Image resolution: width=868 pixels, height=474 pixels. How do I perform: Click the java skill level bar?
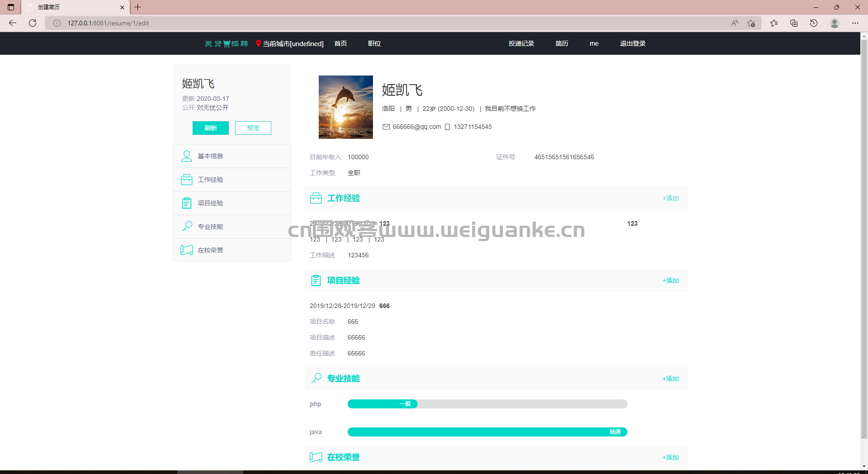(x=487, y=432)
